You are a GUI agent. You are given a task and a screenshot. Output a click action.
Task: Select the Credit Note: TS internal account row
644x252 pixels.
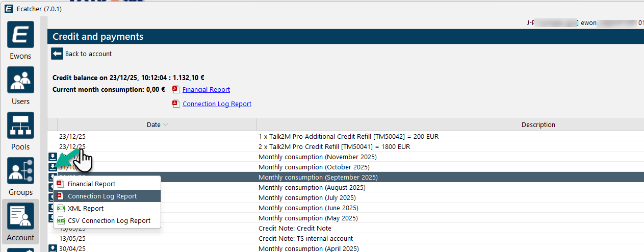(305, 238)
